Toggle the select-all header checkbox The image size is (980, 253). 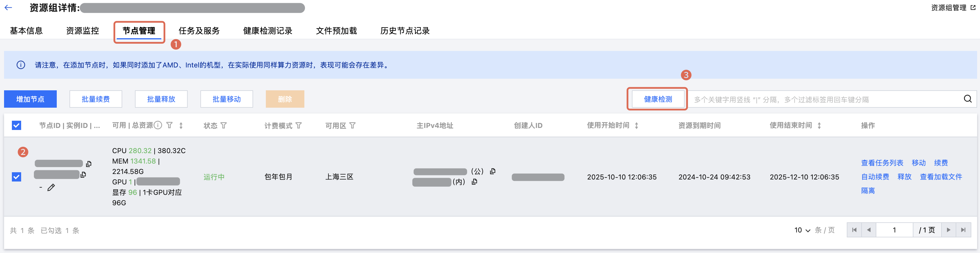pyautogui.click(x=16, y=126)
